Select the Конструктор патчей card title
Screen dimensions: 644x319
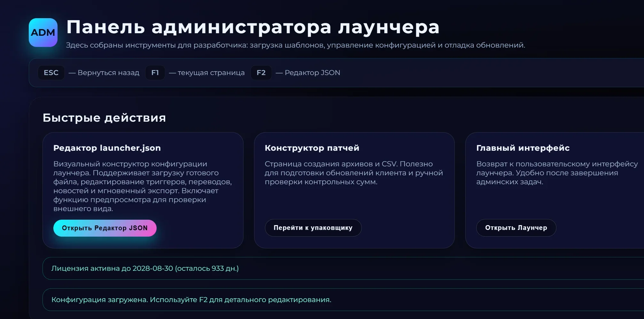[x=312, y=148]
